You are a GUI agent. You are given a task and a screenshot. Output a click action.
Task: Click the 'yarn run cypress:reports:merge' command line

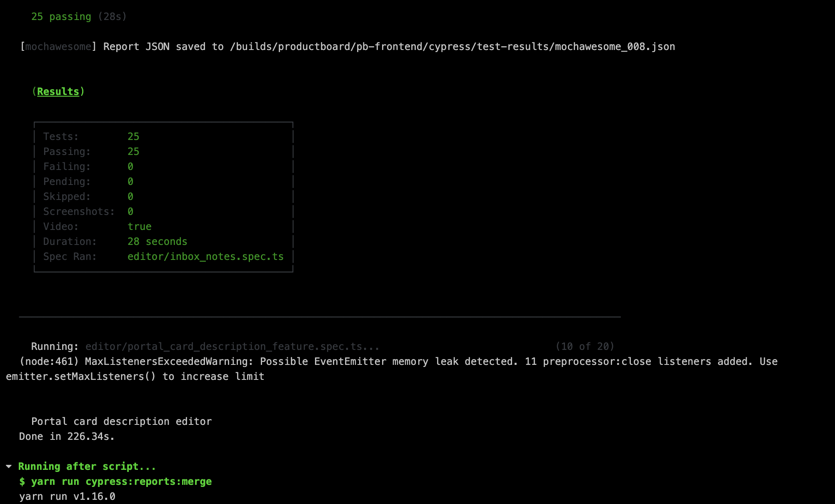click(x=115, y=481)
